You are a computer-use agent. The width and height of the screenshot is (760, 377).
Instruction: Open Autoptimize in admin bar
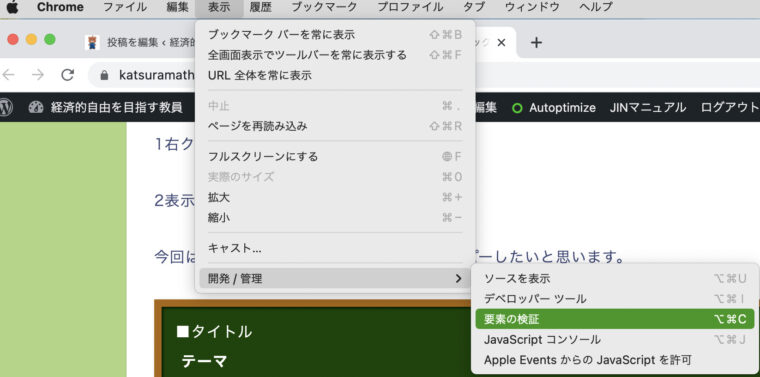[562, 108]
